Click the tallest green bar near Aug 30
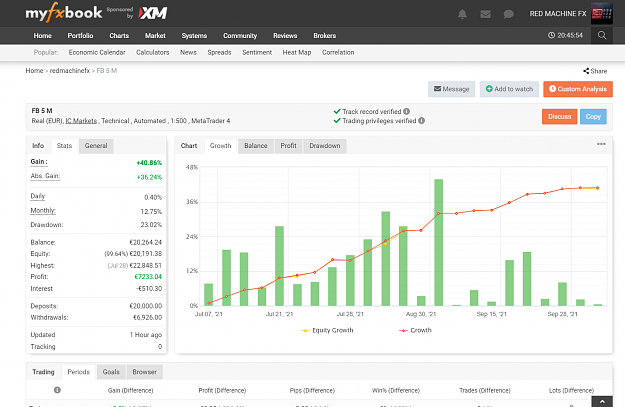625x407 pixels. pos(438,242)
